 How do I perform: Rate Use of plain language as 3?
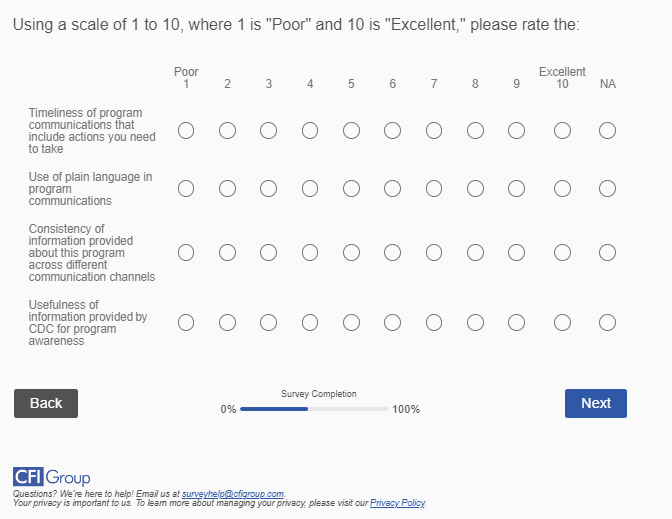(268, 188)
